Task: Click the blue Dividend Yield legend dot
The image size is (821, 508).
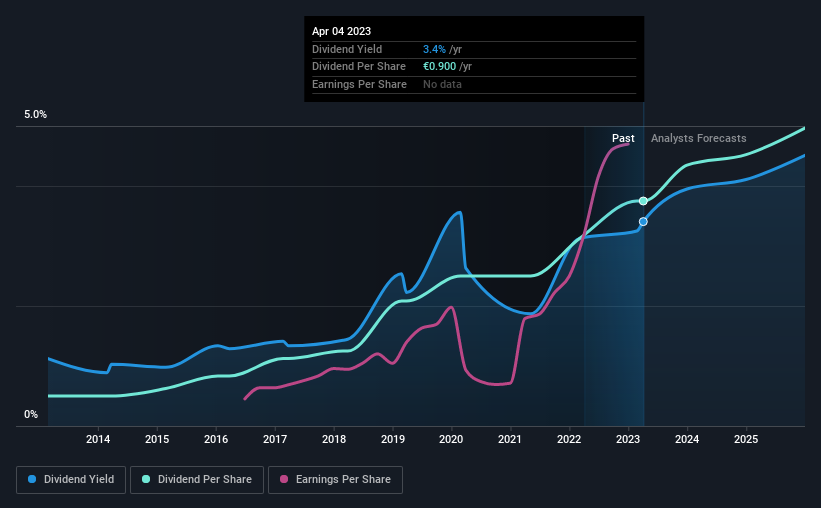Action: 32,479
